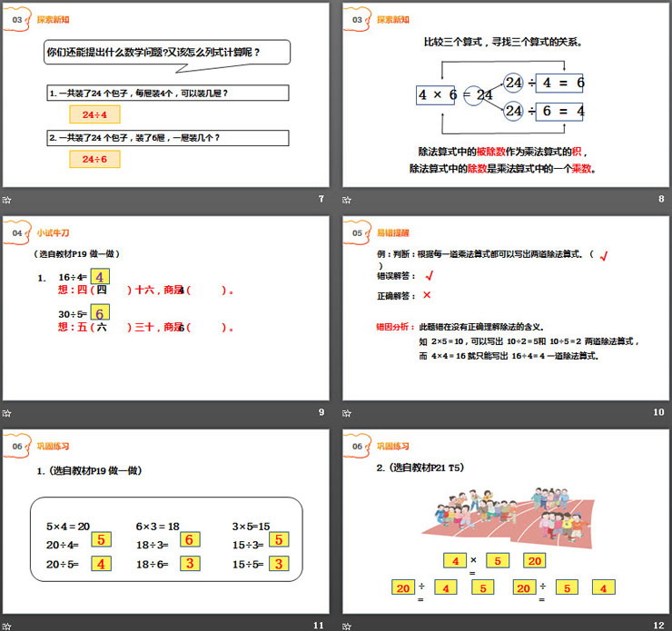Click the animation star icon under slide 8

pos(347,200)
